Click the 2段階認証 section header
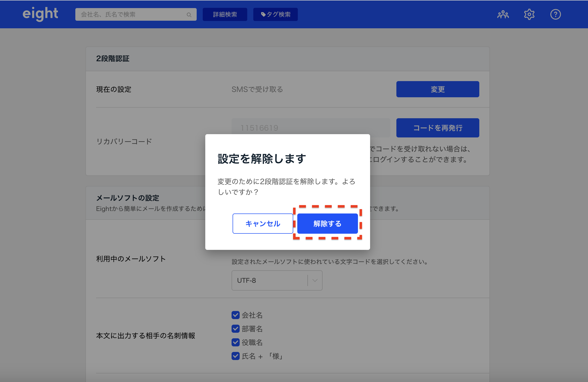Viewport: 588px width, 382px height. coord(113,59)
